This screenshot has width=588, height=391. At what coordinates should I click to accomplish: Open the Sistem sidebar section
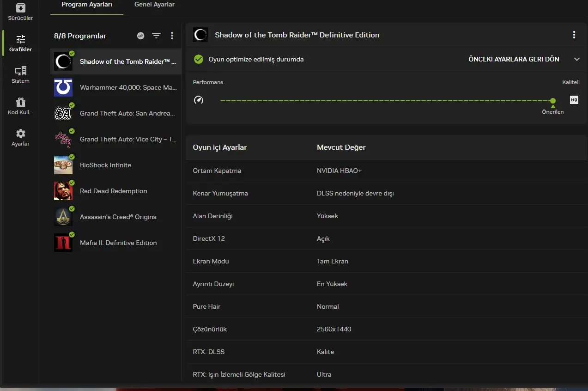click(x=20, y=75)
